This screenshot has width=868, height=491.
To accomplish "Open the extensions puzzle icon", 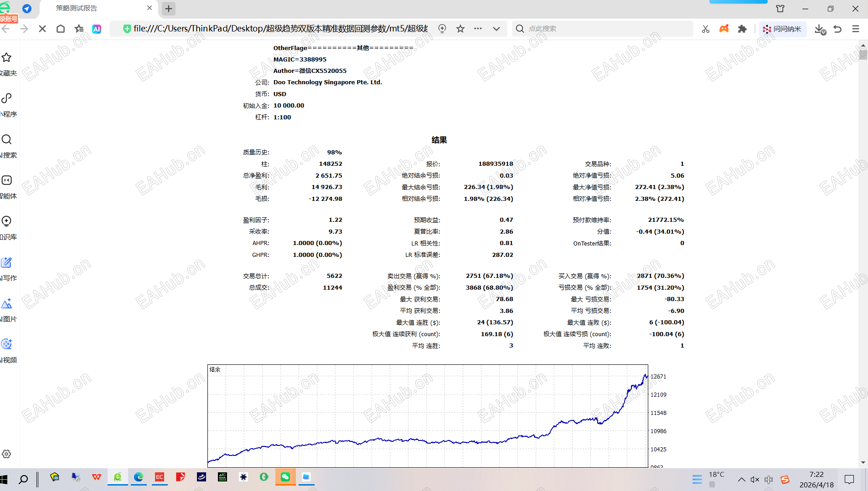I will [x=742, y=29].
